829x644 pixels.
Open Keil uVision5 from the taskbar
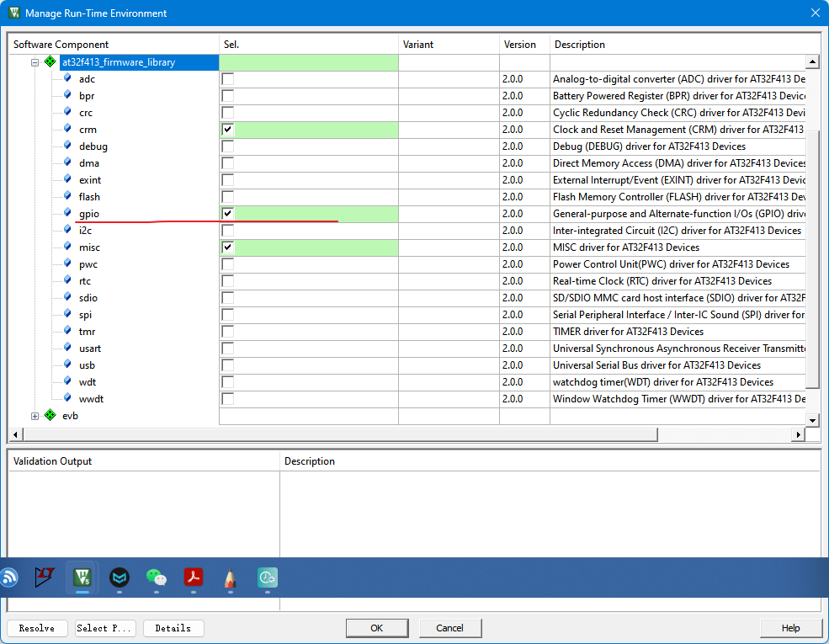82,577
